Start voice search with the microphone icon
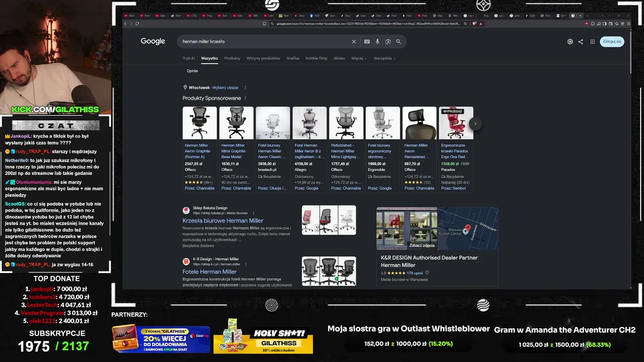 [x=377, y=42]
